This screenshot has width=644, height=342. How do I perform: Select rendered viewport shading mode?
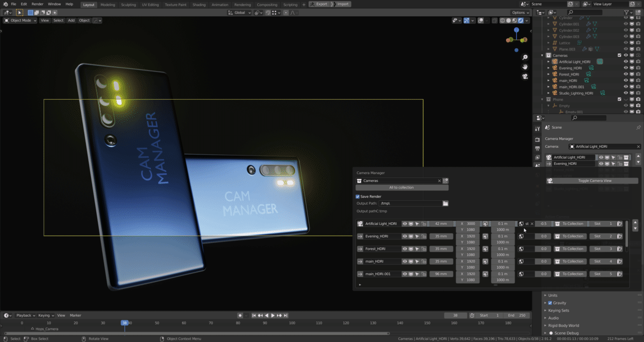tap(521, 21)
